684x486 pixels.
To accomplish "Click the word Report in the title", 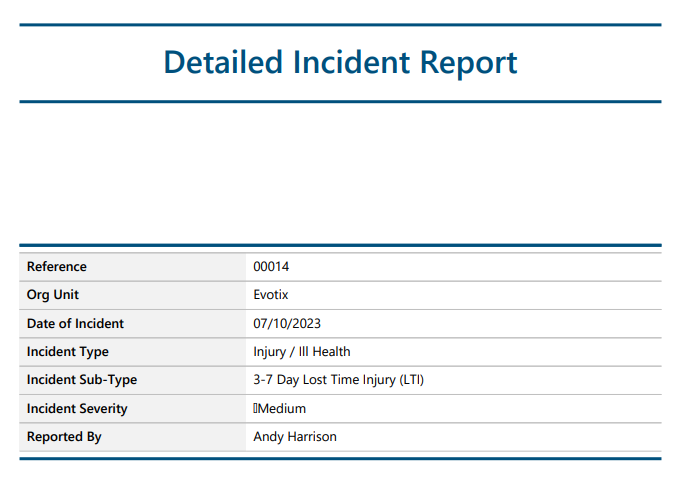I will point(469,63).
